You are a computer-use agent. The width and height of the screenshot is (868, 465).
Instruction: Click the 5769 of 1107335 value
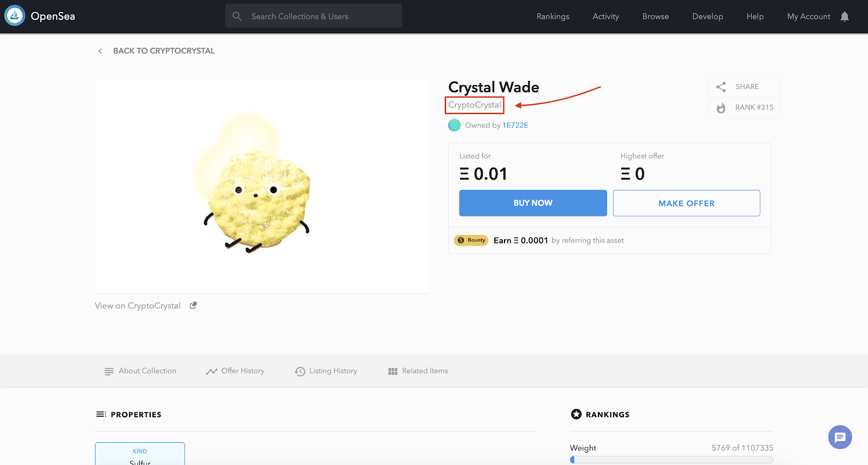(x=742, y=448)
